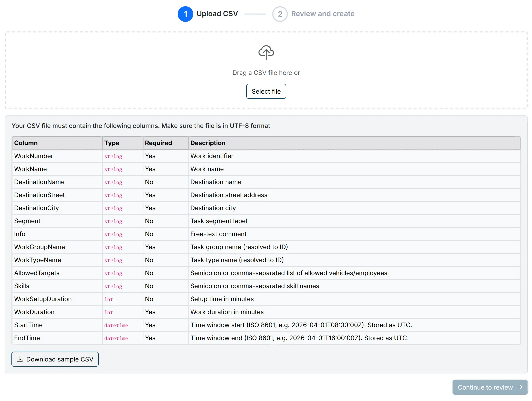
Task: Click 'Work identifier' description text
Action: [212, 156]
